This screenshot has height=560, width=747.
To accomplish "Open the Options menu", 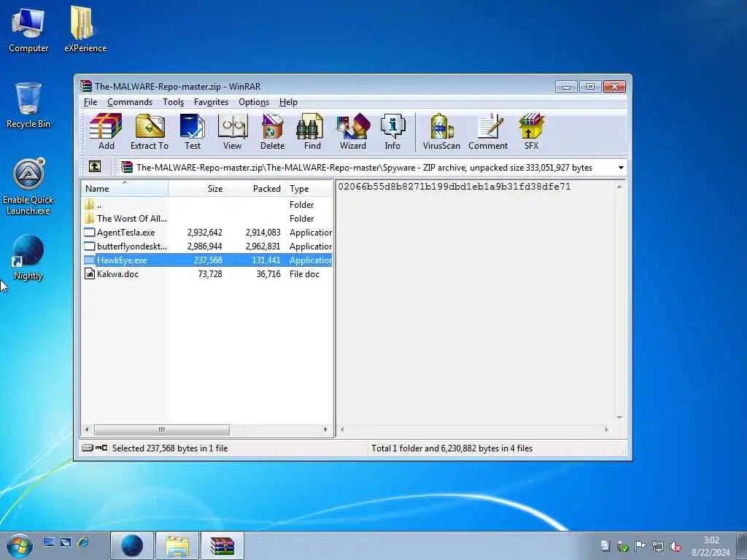I will point(253,102).
